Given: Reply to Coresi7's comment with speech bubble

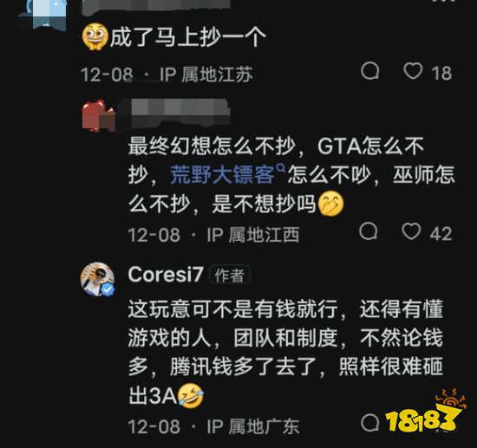Looking at the screenshot, I should click(x=370, y=423).
